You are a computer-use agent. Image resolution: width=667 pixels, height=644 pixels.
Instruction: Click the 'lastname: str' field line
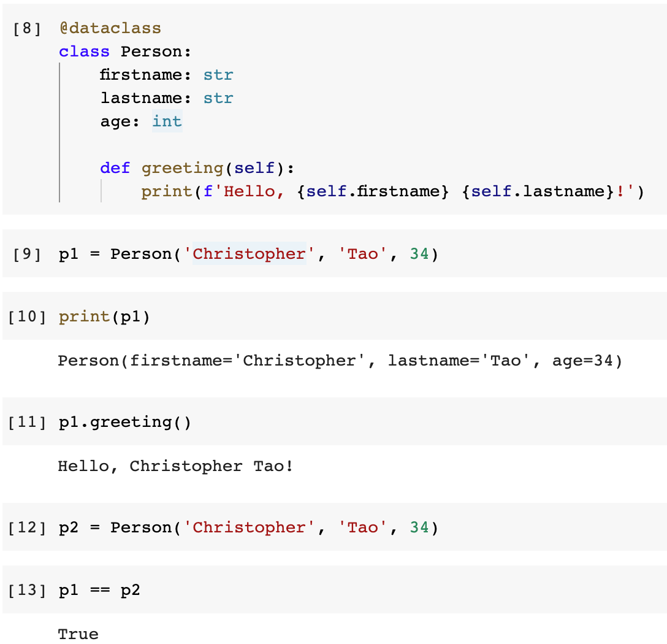click(167, 98)
